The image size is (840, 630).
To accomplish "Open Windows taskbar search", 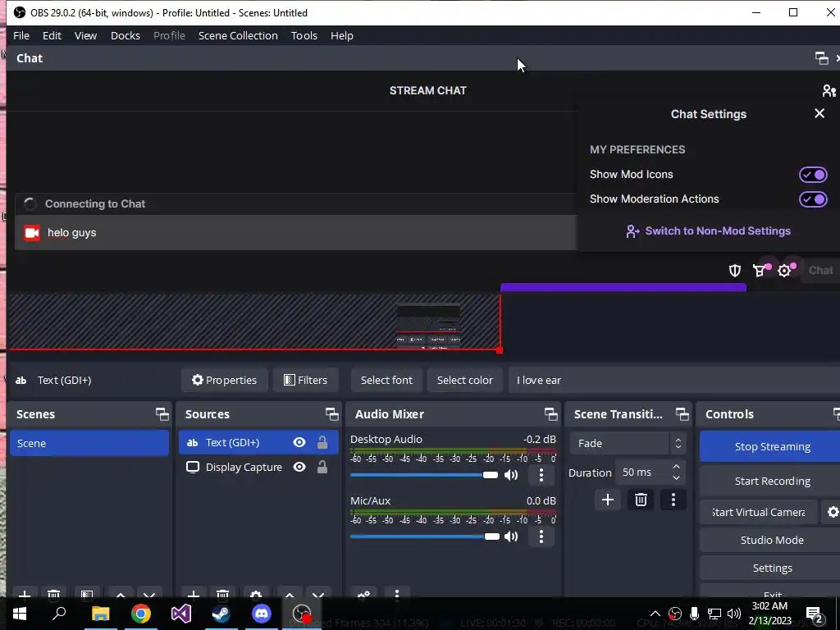I will click(x=59, y=614).
